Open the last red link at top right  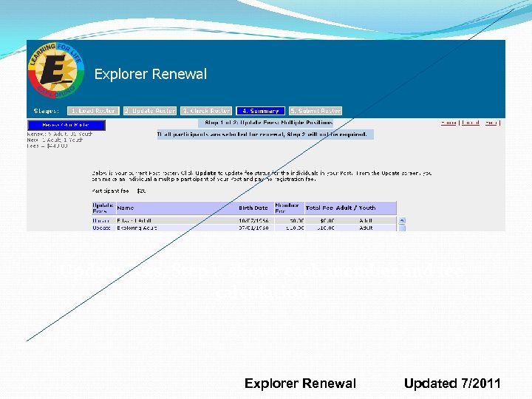coord(491,123)
